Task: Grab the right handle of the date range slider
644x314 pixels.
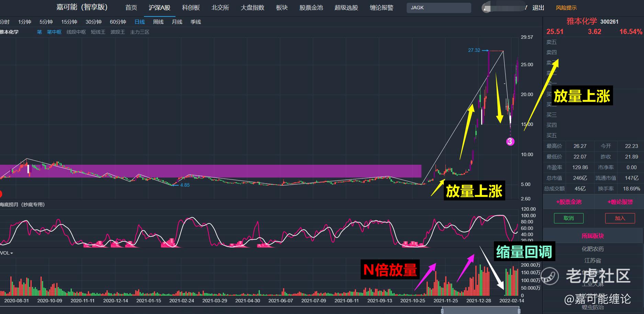Action: (x=519, y=311)
